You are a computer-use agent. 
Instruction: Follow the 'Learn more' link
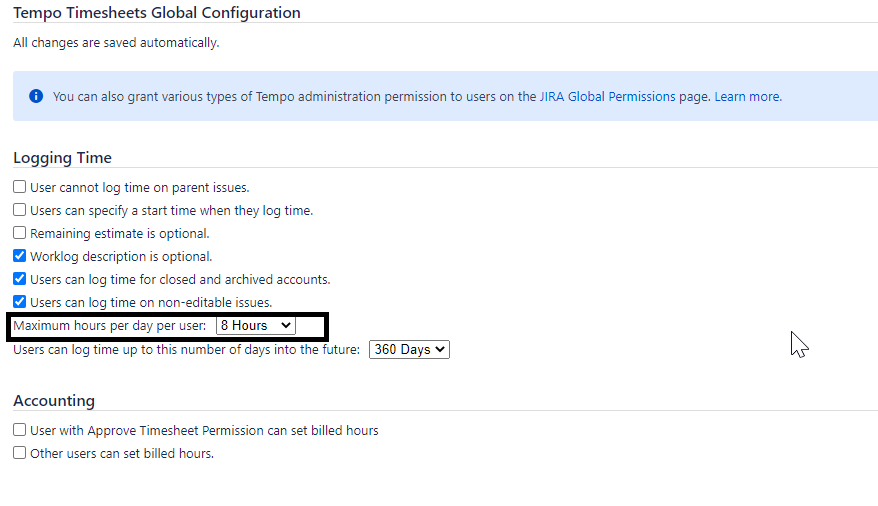coord(747,97)
